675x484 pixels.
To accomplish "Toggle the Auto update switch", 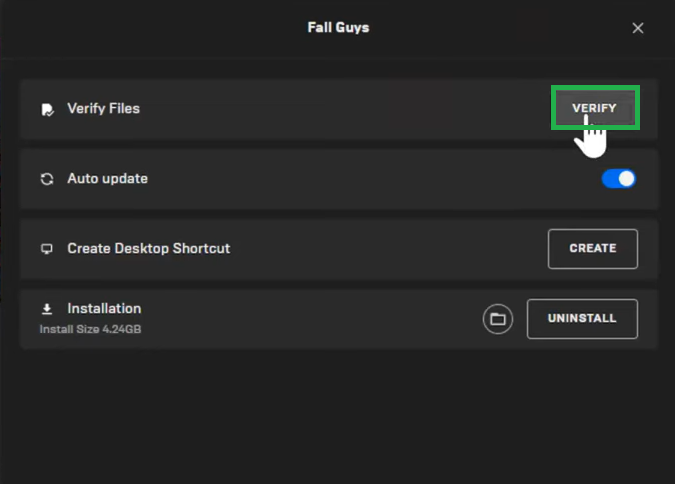I will click(618, 179).
